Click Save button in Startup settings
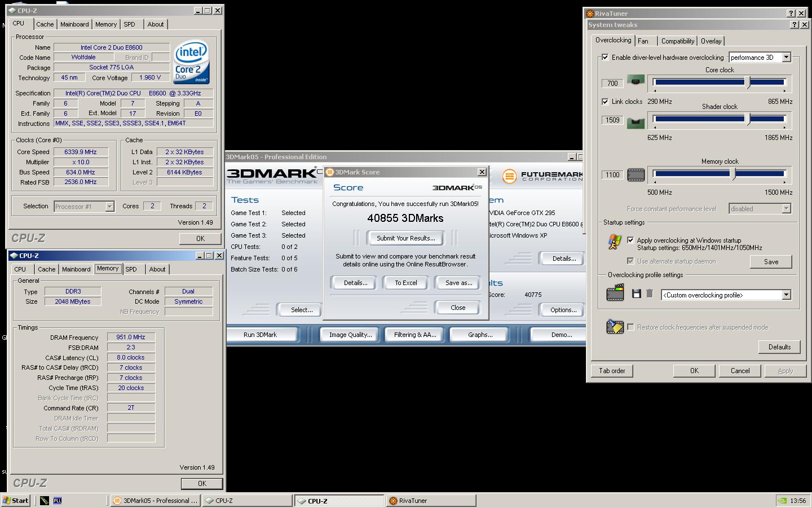 click(771, 262)
